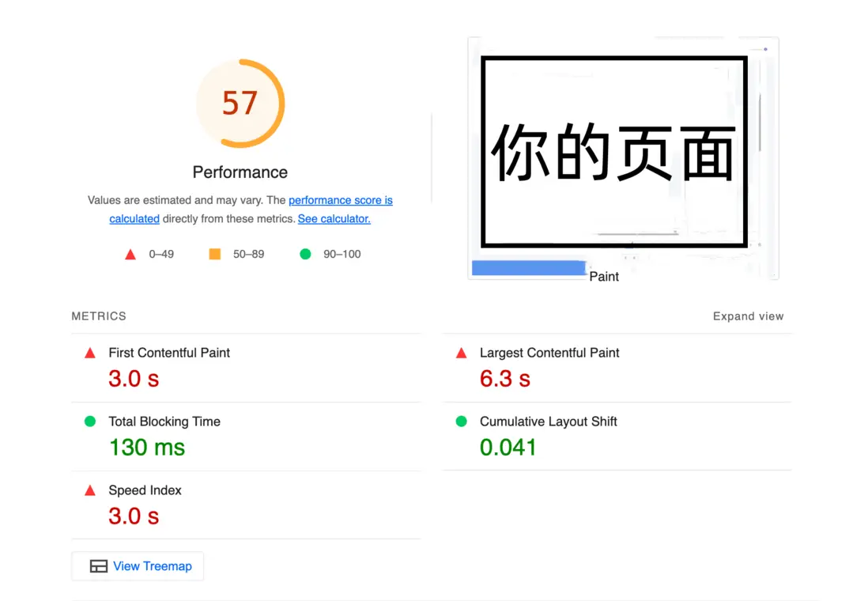Click the First Contentful Paint label
This screenshot has height=601, width=868.
point(169,353)
